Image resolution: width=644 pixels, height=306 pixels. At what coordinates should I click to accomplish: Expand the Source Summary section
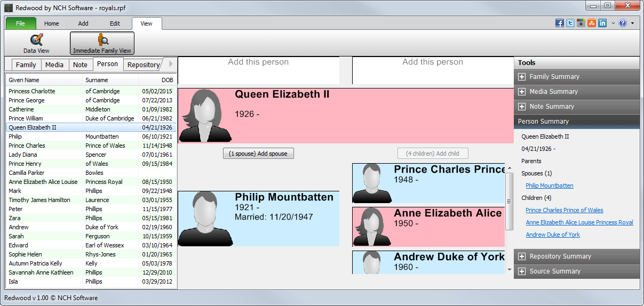pos(522,271)
